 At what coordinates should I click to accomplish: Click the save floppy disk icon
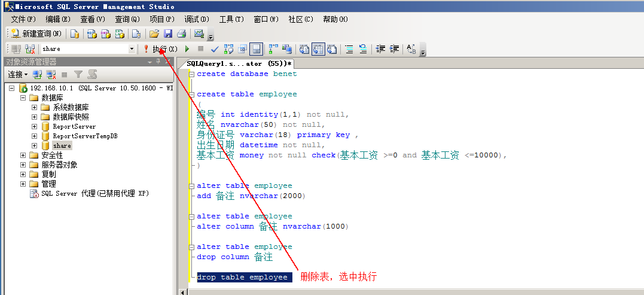coord(168,34)
